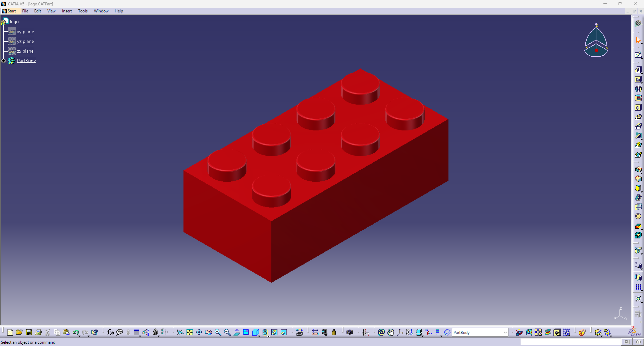Expand the Sketcher flyout arrow

tap(641, 58)
